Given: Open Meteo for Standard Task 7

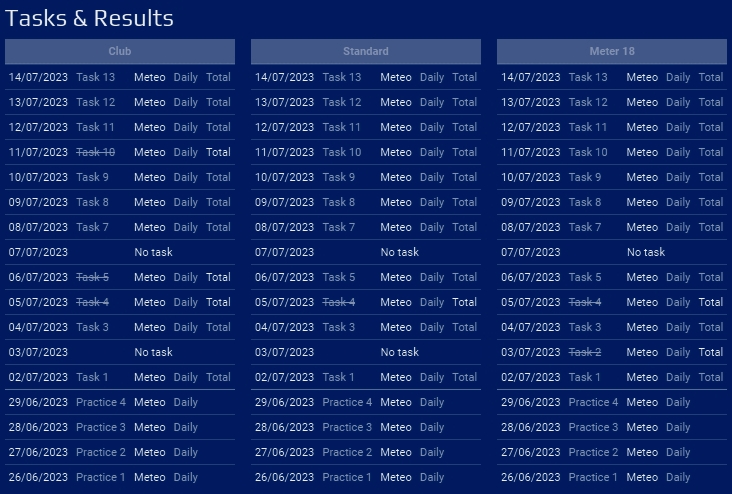Looking at the screenshot, I should [396, 227].
